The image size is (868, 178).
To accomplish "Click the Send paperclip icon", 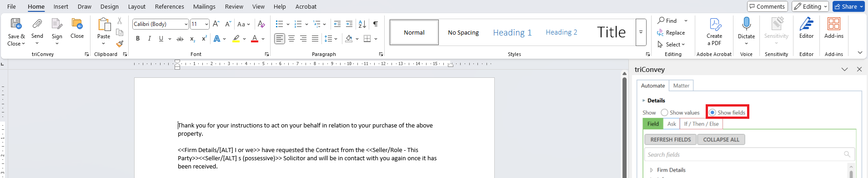I will point(37,24).
